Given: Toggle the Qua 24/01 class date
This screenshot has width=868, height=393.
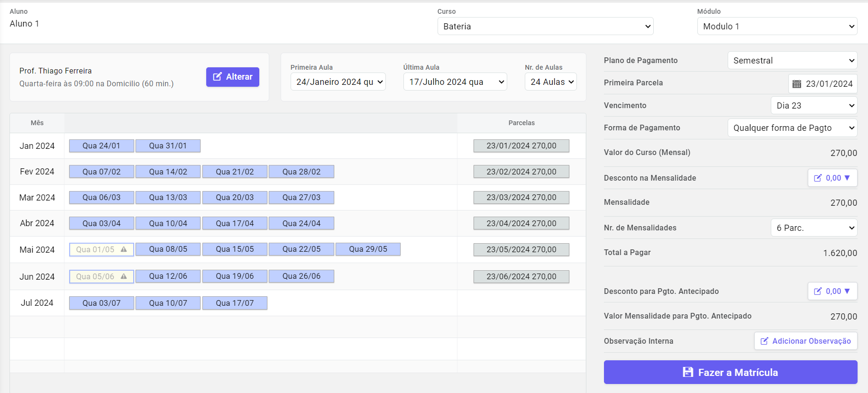Looking at the screenshot, I should tap(101, 146).
